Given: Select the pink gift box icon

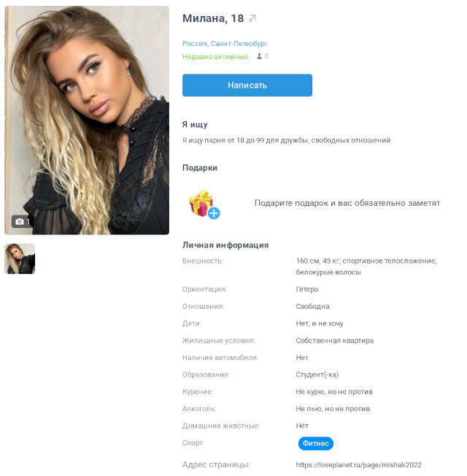Looking at the screenshot, I should coord(201,203).
